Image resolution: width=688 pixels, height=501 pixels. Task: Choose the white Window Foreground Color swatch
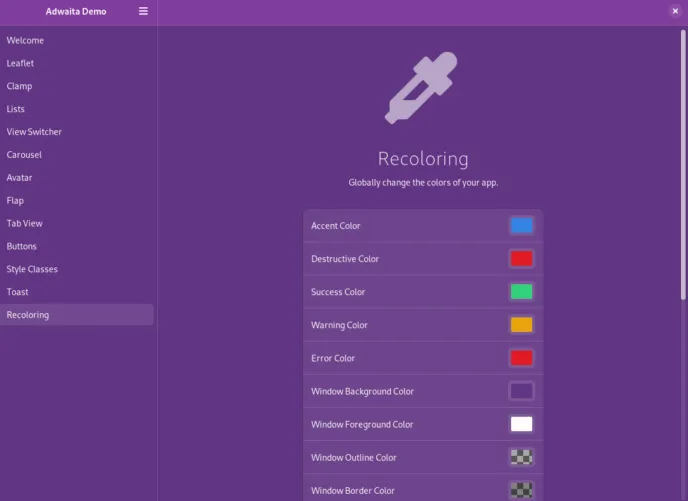(521, 424)
